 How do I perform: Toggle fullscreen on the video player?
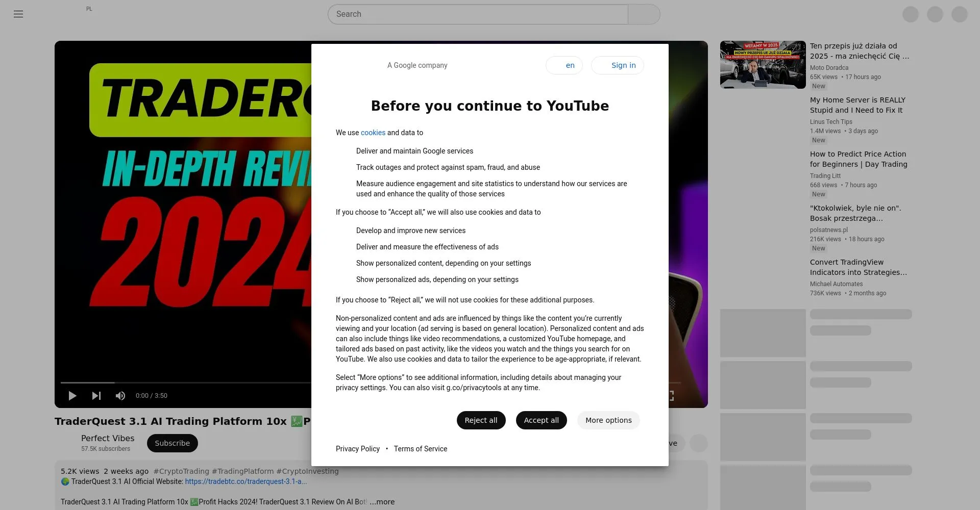tap(671, 396)
